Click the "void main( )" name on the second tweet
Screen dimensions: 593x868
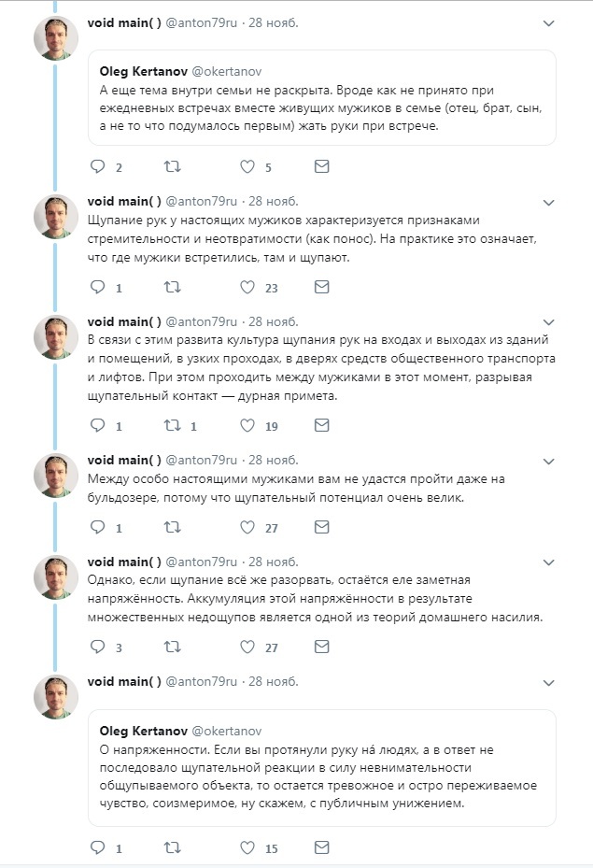point(124,201)
